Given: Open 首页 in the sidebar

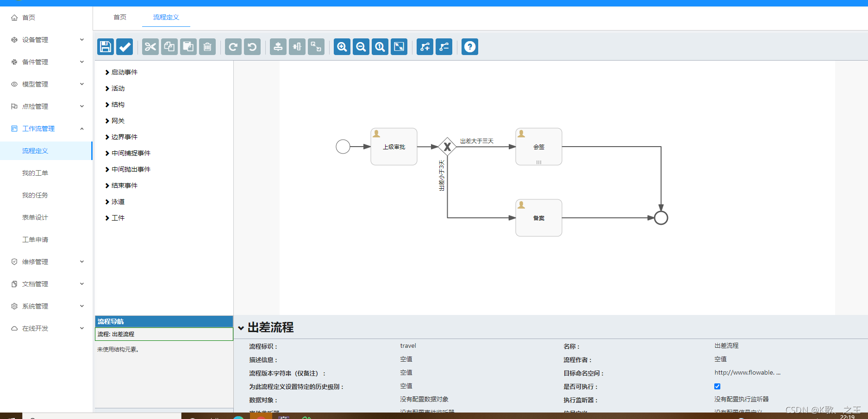Looking at the screenshot, I should click(x=46, y=18).
